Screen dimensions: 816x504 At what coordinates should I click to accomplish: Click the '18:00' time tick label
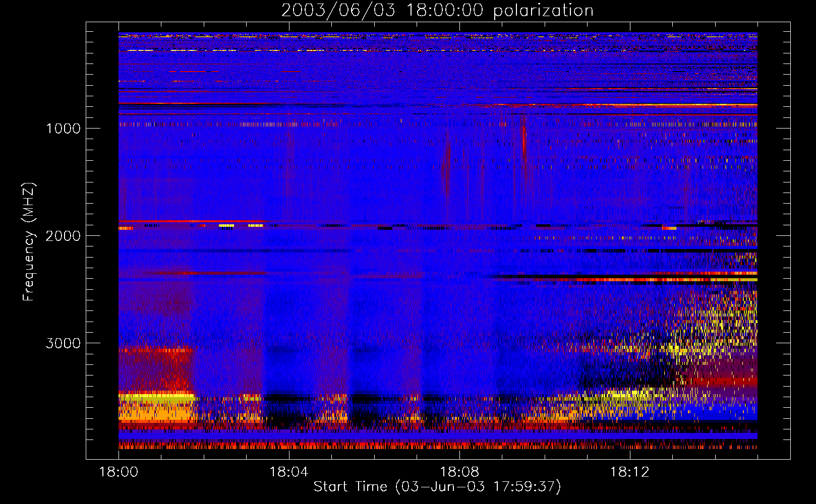coord(119,472)
